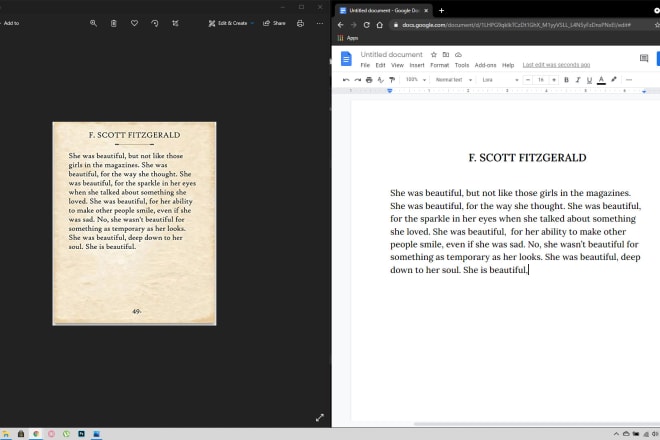Activate the paint format tool
The width and height of the screenshot is (660, 440).
(x=392, y=80)
